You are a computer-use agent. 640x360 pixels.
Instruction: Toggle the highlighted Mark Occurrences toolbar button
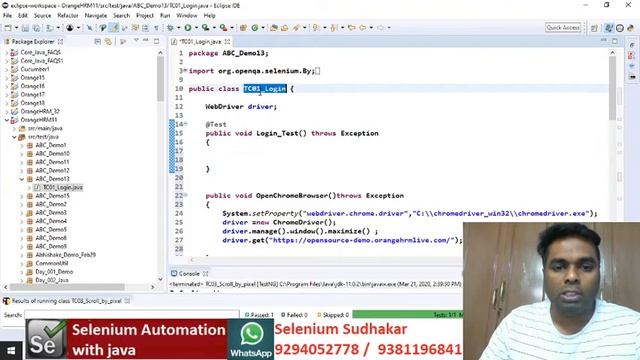pos(114,28)
